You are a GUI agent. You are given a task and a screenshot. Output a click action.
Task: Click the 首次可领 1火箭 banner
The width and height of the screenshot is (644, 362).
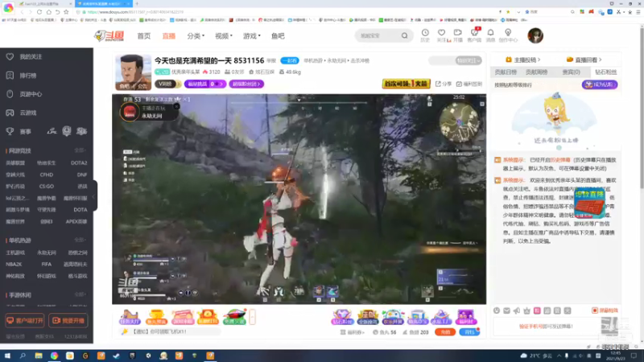(407, 84)
